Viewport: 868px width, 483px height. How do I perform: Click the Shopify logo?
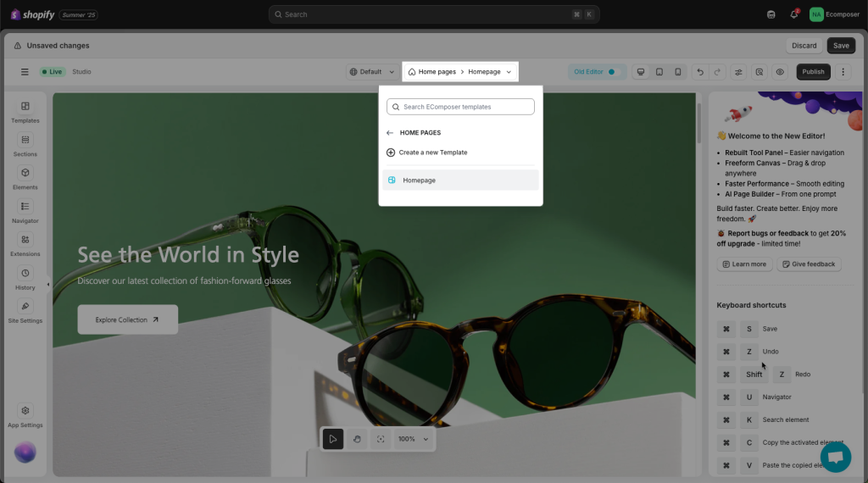tap(33, 14)
